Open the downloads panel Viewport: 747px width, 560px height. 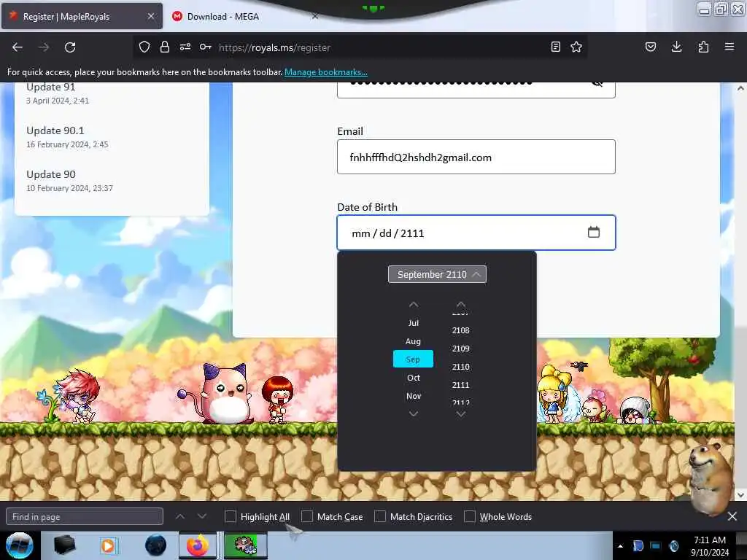[x=676, y=47]
